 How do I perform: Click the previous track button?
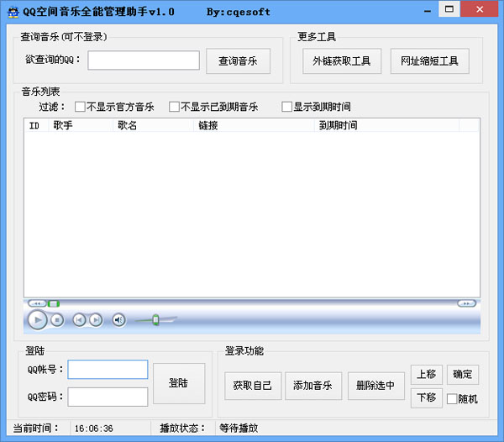(79, 320)
